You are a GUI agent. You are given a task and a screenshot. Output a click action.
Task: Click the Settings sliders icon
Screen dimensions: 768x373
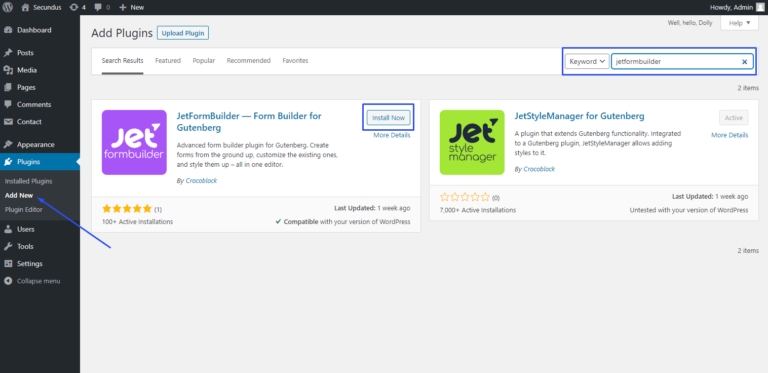(x=8, y=263)
